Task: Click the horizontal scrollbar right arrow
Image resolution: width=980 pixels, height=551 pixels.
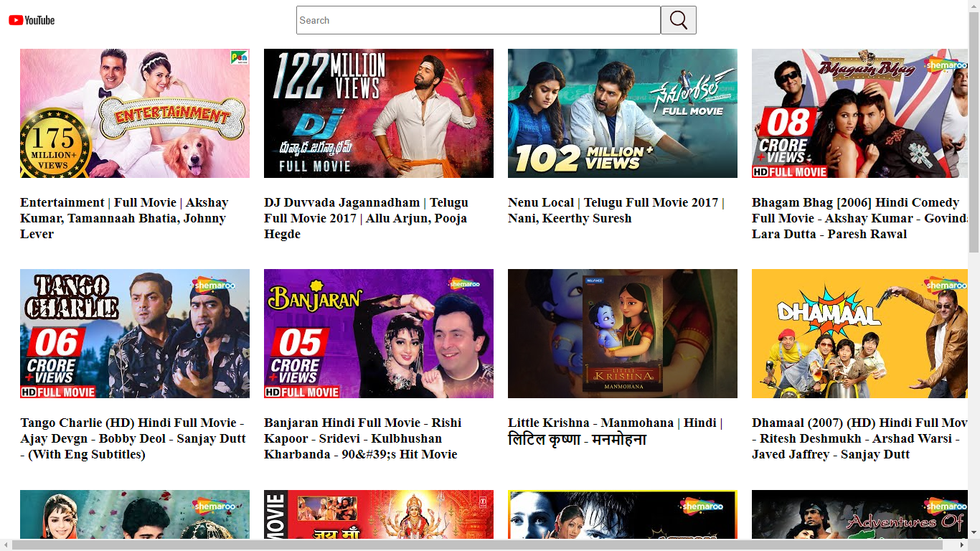Action: click(961, 545)
